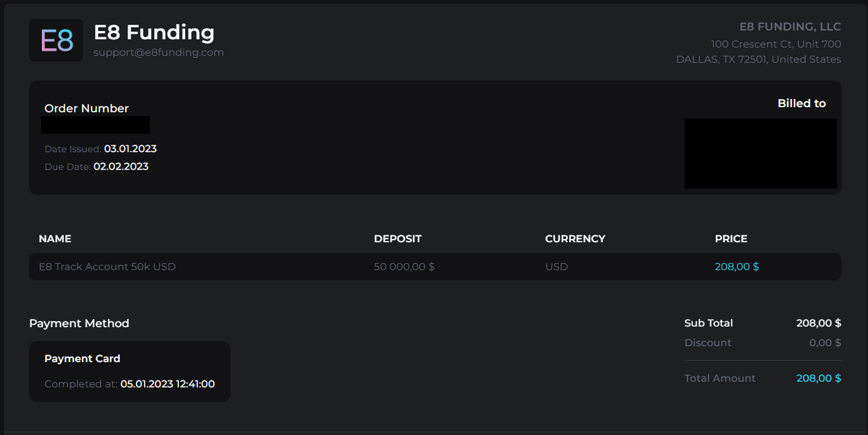This screenshot has width=868, height=435.
Task: Open the support@e8funding.com email link
Action: pyautogui.click(x=159, y=53)
